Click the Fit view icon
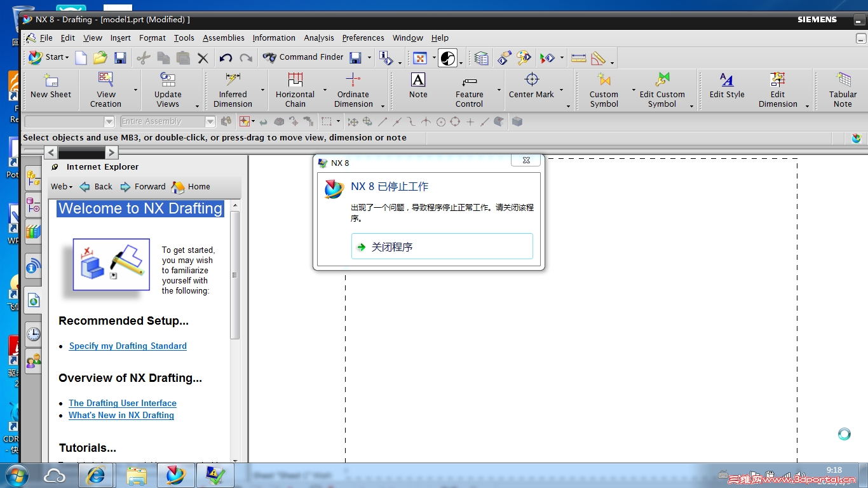Image resolution: width=868 pixels, height=488 pixels. [x=419, y=58]
